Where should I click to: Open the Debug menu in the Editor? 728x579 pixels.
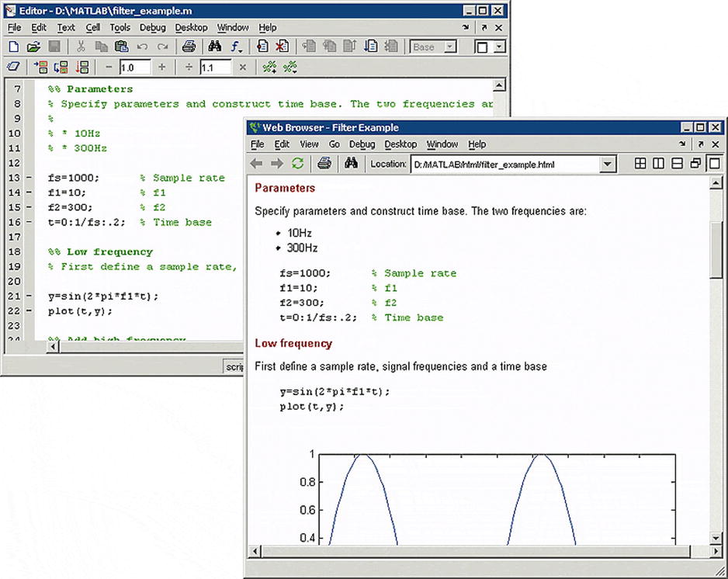pos(154,27)
